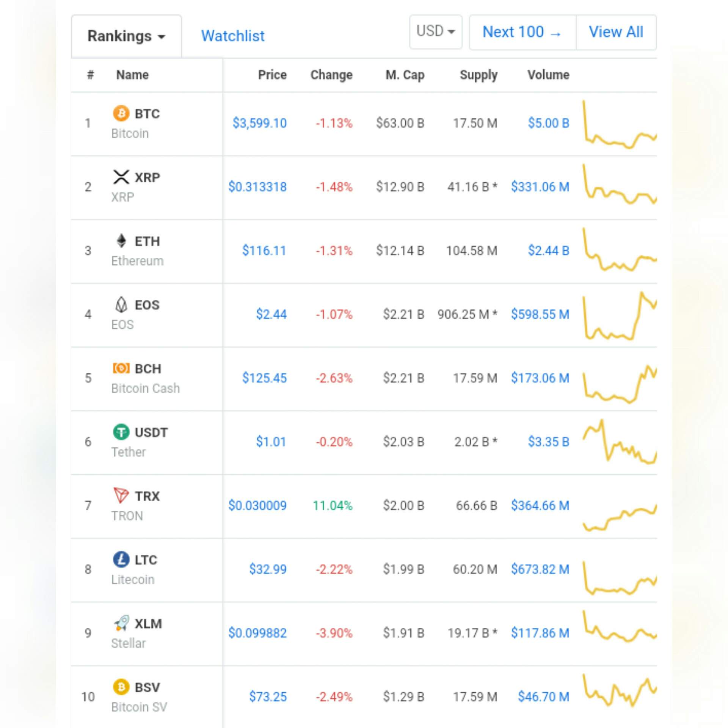
Task: Click the XRP logo icon
Action: pyautogui.click(x=121, y=177)
